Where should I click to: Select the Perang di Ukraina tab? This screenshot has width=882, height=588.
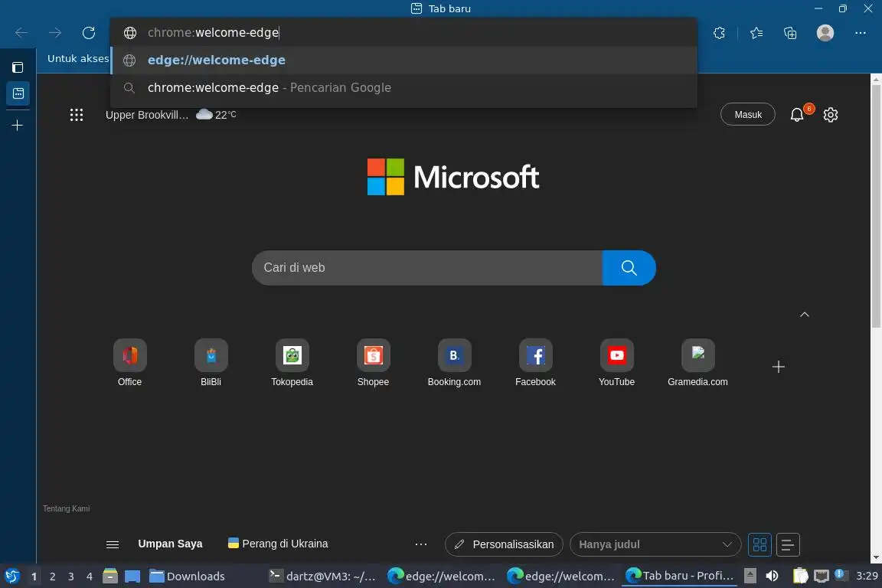278,544
